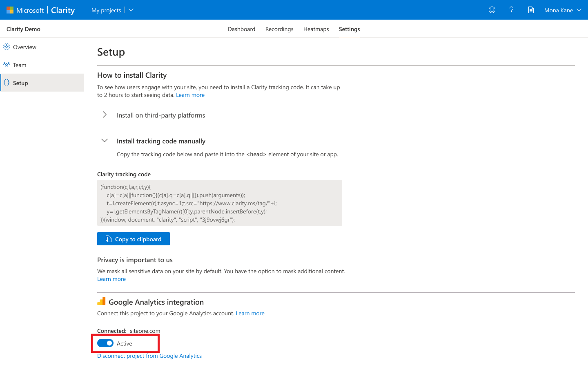Switch to the Recordings tab
Image resolution: width=588 pixels, height=368 pixels.
point(279,29)
